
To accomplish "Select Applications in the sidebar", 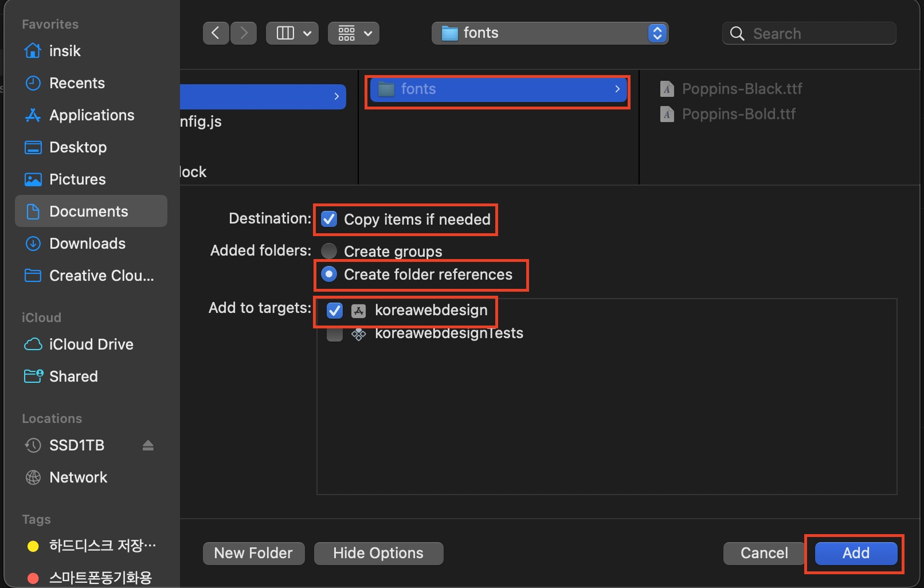I will coord(92,115).
